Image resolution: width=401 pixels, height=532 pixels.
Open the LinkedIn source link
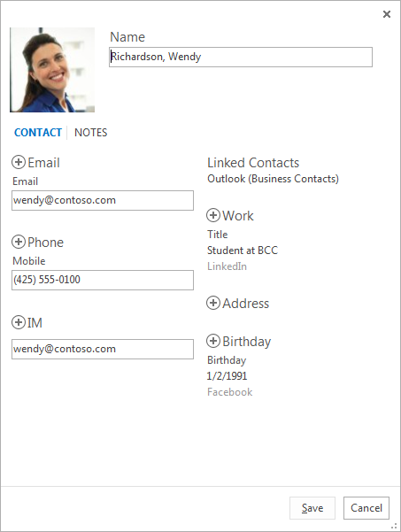[227, 266]
